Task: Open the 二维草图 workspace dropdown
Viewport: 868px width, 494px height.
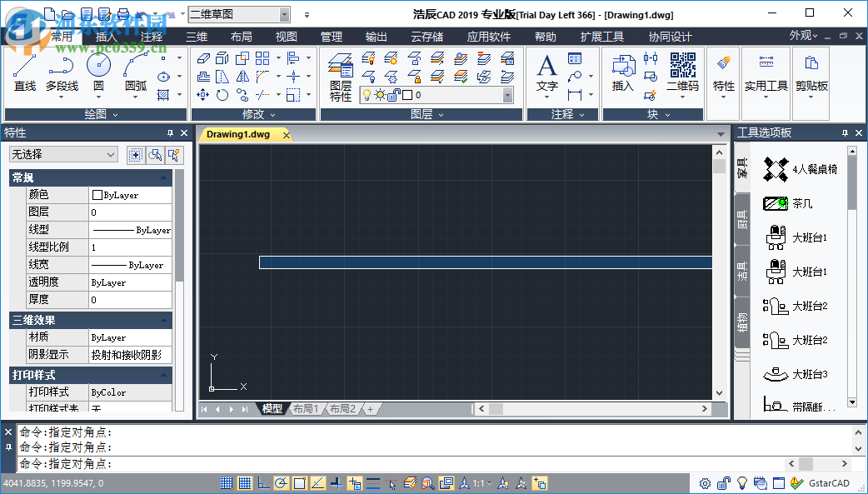Action: click(283, 14)
